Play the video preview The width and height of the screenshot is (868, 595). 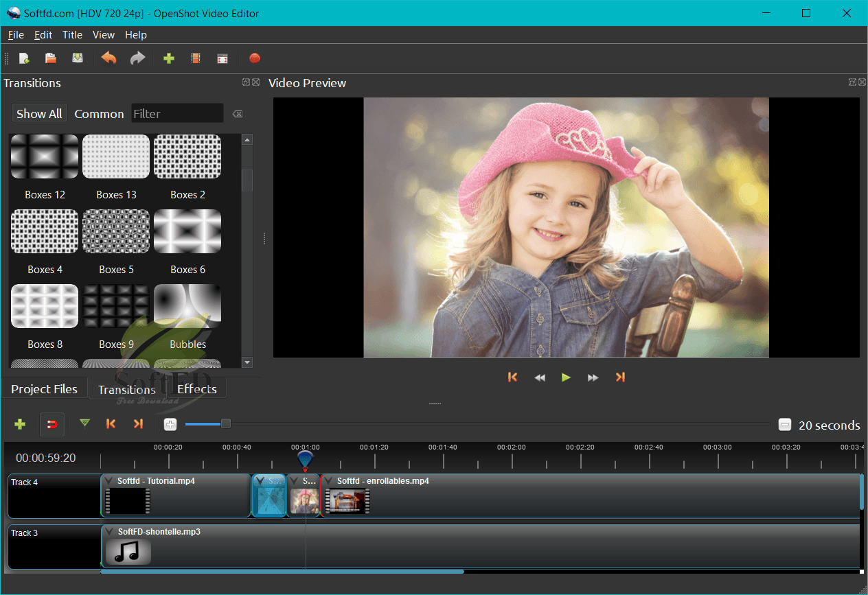(566, 377)
